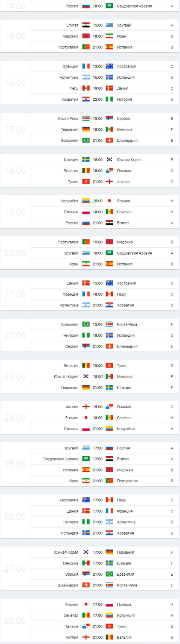Click Australia flag in France–Australia match
The image size is (180, 644).
click(x=109, y=66)
